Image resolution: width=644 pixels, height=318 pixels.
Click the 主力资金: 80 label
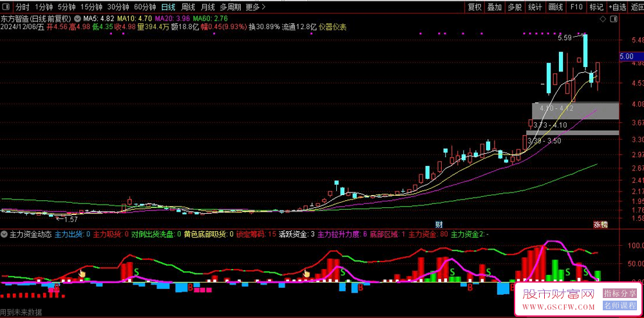pyautogui.click(x=428, y=234)
